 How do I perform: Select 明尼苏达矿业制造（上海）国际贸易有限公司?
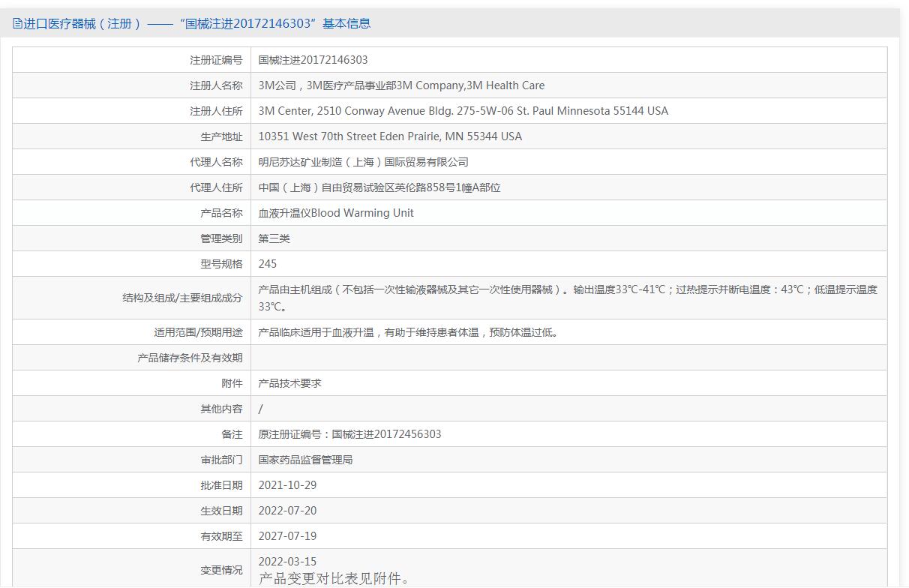point(364,162)
